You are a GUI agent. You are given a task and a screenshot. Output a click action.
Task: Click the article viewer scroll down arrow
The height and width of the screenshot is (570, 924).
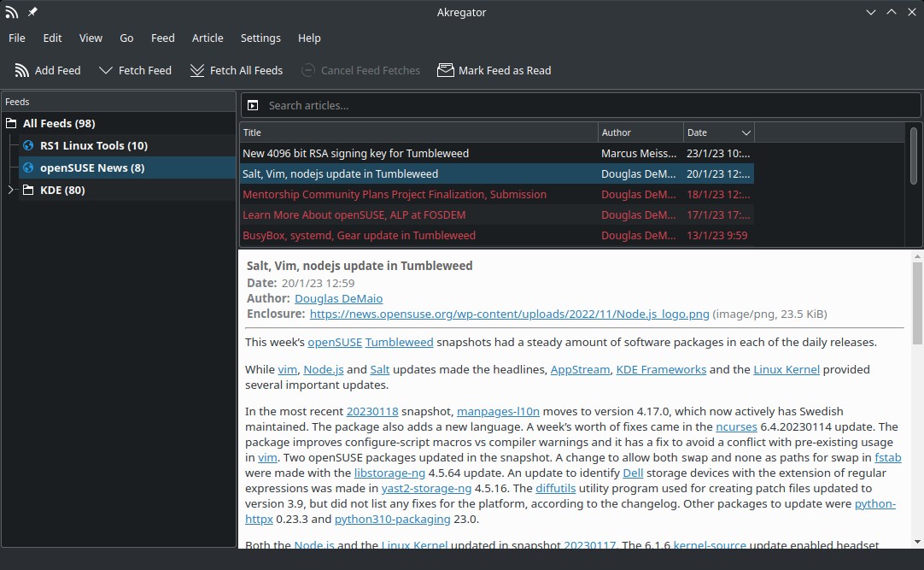pyautogui.click(x=917, y=542)
